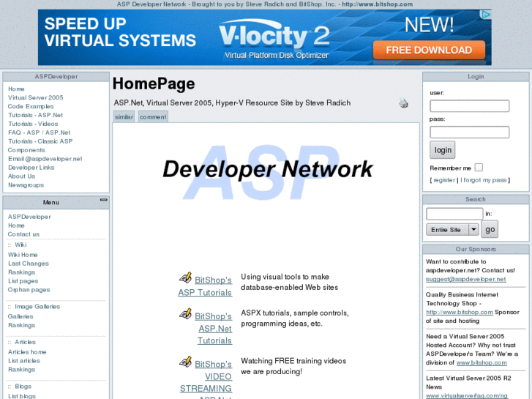Click the pencil icon beside BitShop's ASP Tutorials
The image size is (532, 399).
[186, 277]
